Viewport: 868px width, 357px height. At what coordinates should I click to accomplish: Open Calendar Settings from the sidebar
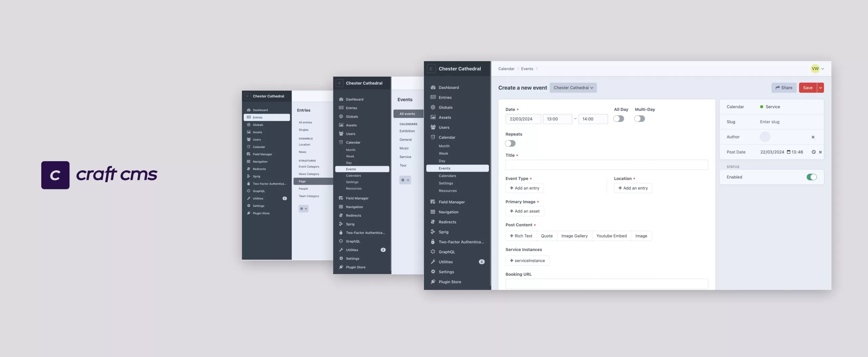[x=446, y=183]
